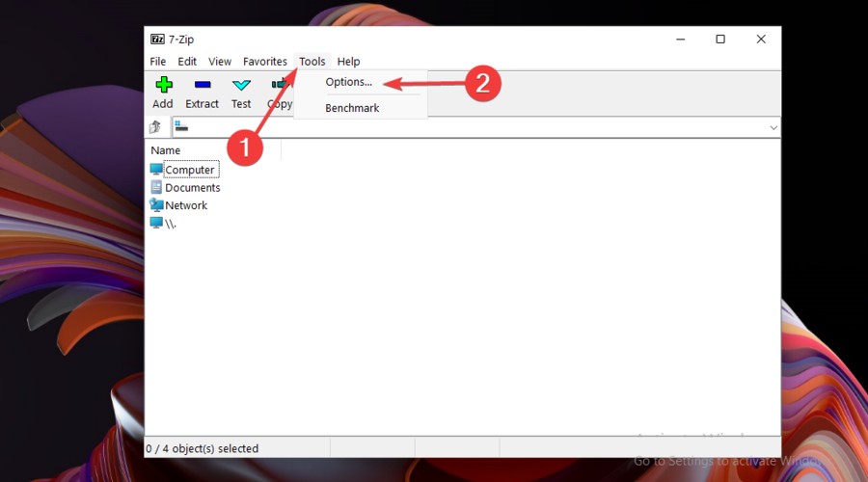The width and height of the screenshot is (868, 482).
Task: Open the View menu
Action: (220, 62)
